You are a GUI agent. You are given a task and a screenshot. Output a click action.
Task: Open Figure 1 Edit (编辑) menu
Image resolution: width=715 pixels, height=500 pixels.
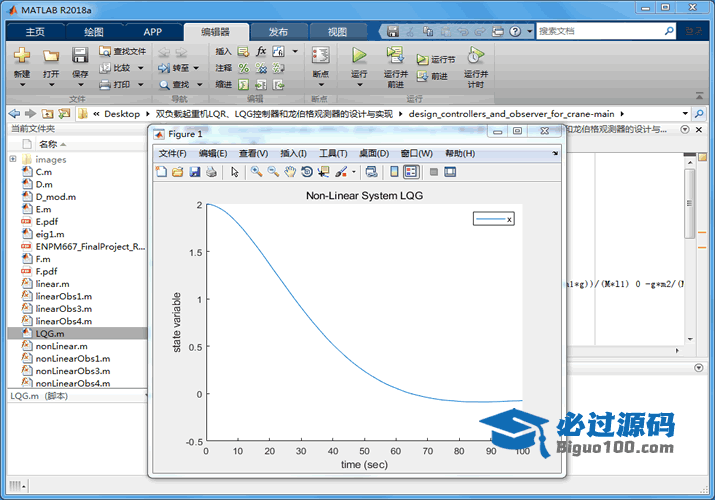tap(213, 154)
